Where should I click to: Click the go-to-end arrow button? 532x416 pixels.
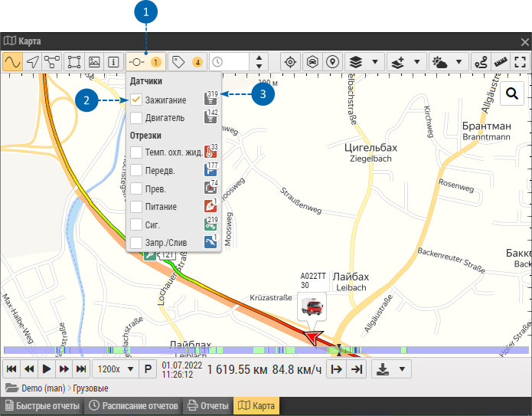[356, 369]
